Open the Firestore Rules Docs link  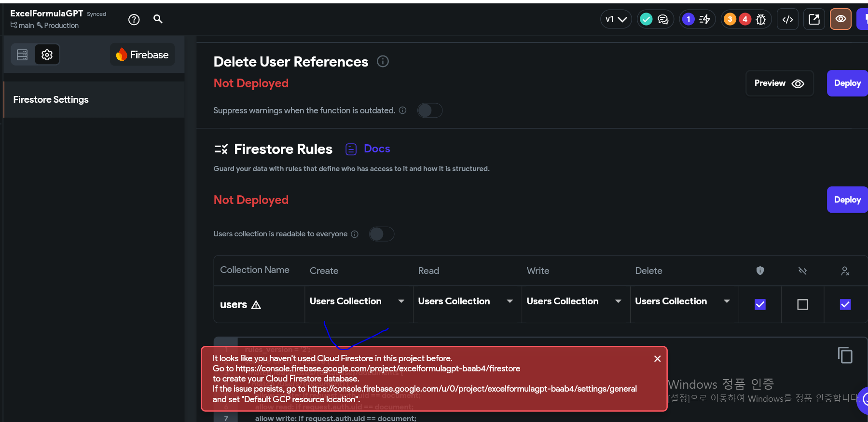[x=368, y=149]
